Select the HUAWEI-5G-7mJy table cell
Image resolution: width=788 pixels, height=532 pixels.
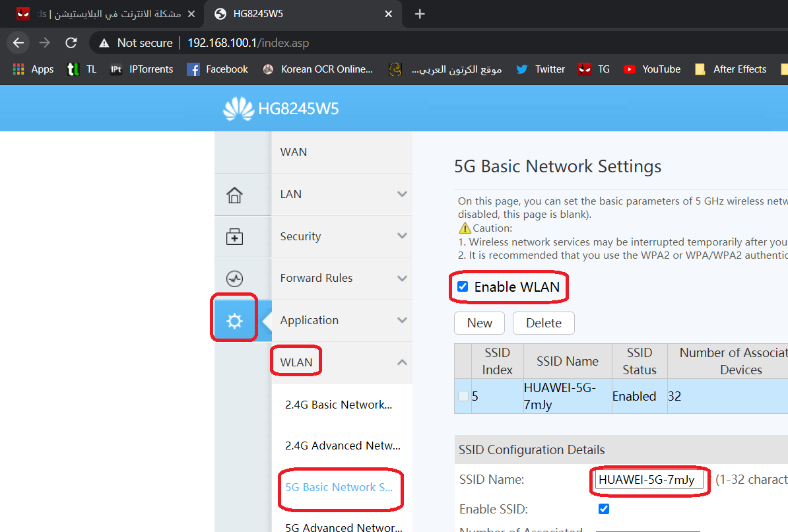pos(568,396)
